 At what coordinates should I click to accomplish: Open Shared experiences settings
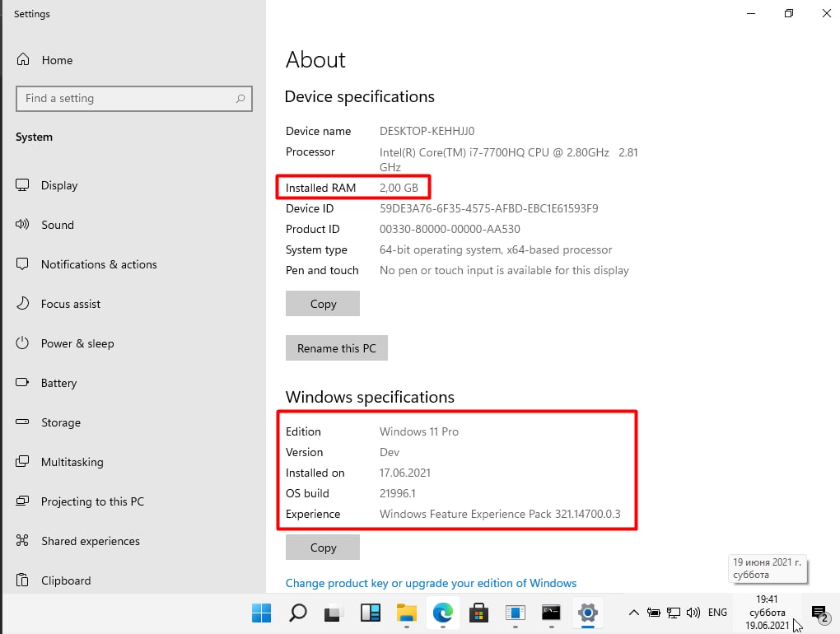tap(77, 541)
